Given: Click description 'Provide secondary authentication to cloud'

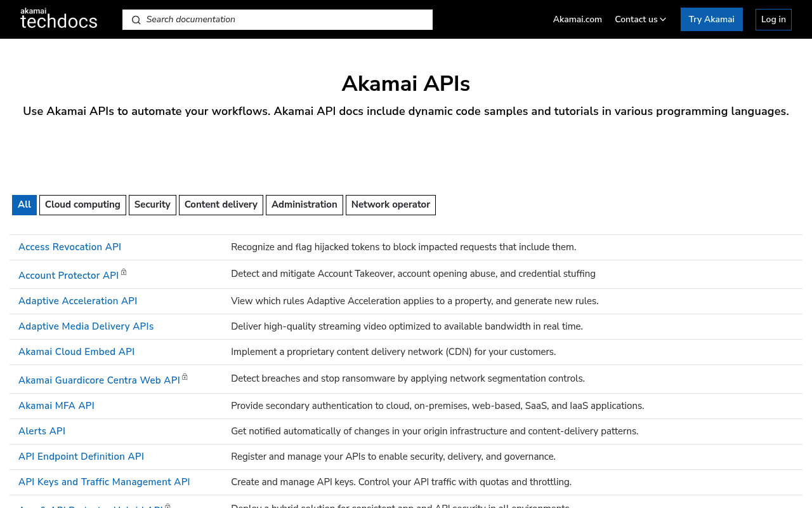Looking at the screenshot, I should coord(437,406).
